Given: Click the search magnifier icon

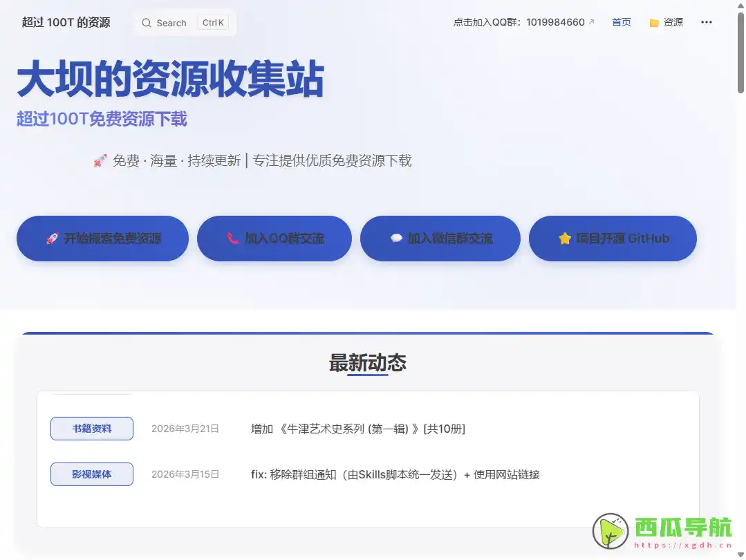Looking at the screenshot, I should tap(146, 23).
